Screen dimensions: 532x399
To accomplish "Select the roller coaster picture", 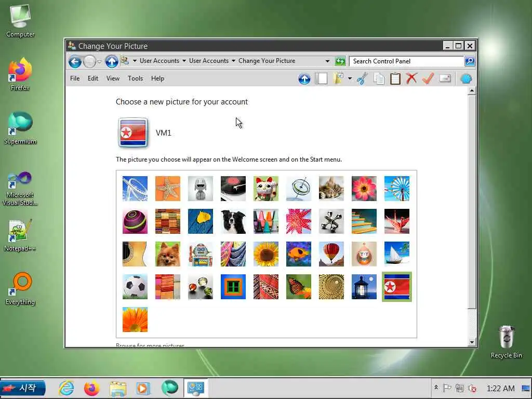I will click(x=135, y=189).
